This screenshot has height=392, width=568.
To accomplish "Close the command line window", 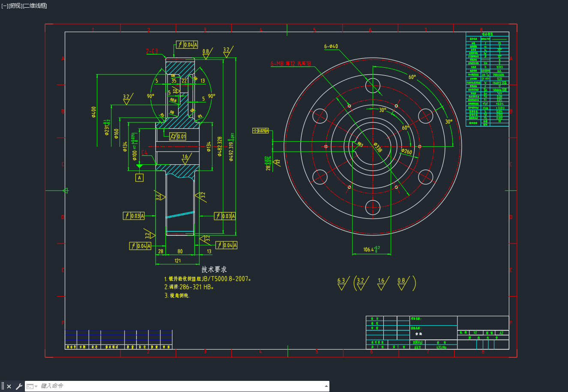I will [x=9, y=386].
